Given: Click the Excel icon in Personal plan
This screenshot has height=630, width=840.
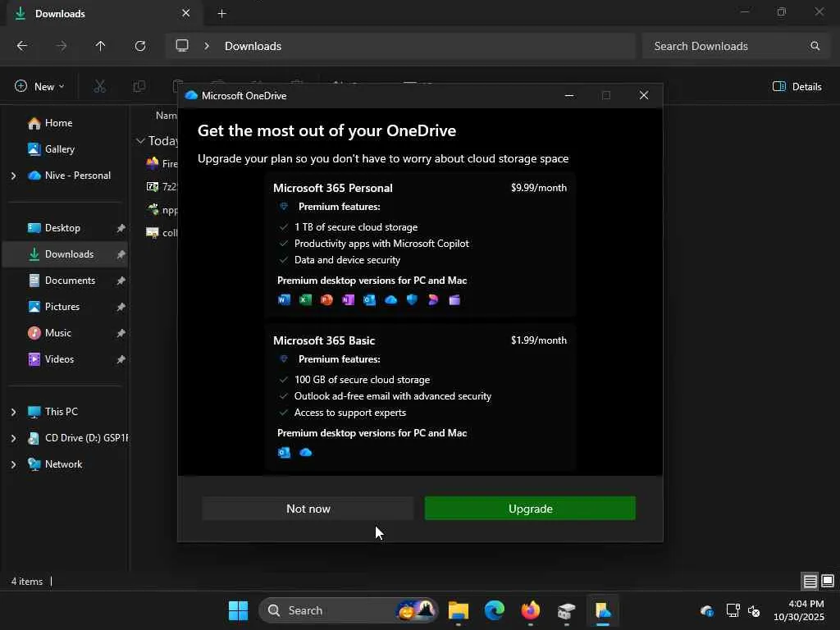Looking at the screenshot, I should click(x=305, y=299).
